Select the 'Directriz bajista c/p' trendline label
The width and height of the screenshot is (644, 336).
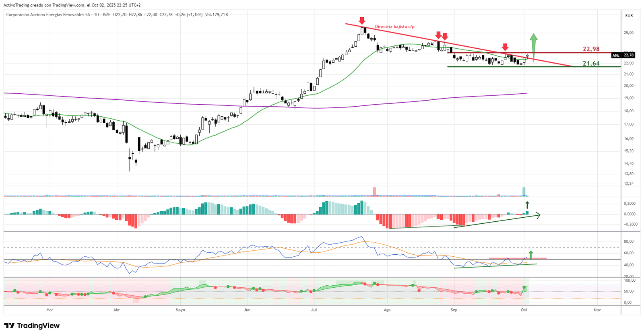coord(394,27)
